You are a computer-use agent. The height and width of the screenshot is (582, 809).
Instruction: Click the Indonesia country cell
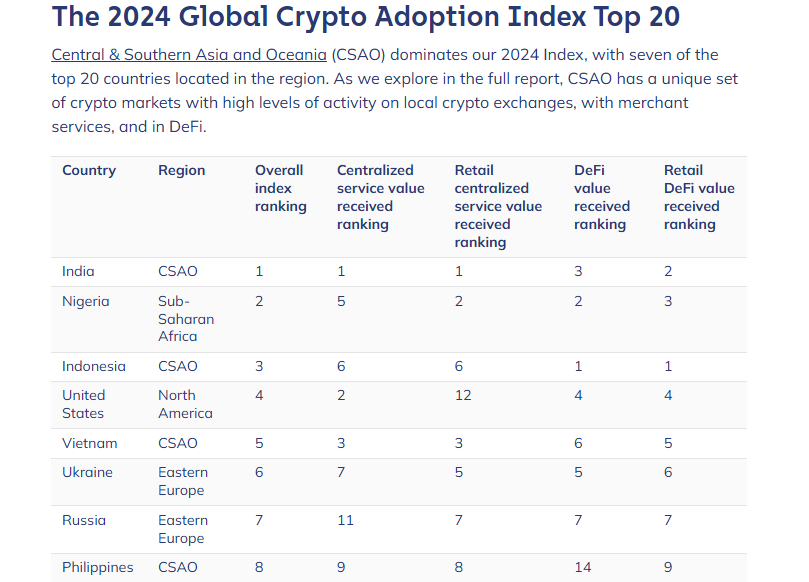(x=94, y=366)
